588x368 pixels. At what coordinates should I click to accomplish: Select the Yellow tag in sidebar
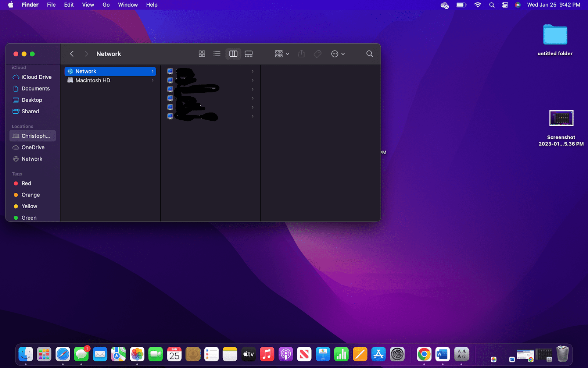pos(32,206)
